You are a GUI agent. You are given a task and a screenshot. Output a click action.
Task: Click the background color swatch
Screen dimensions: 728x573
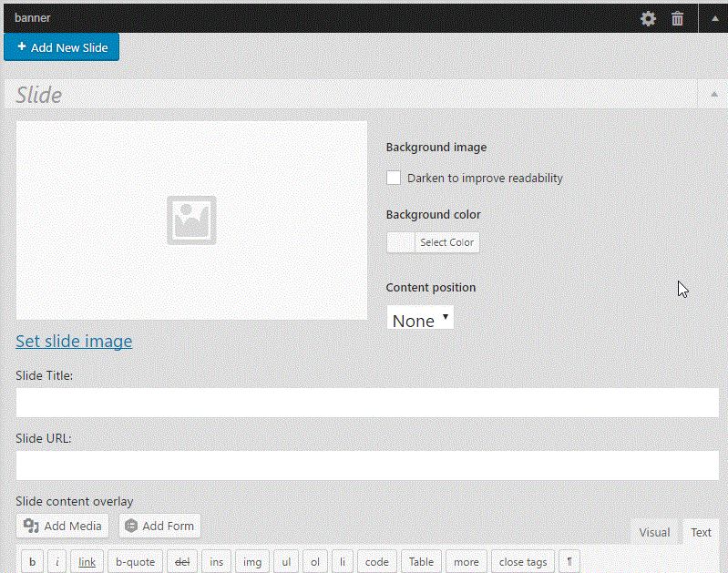(401, 242)
